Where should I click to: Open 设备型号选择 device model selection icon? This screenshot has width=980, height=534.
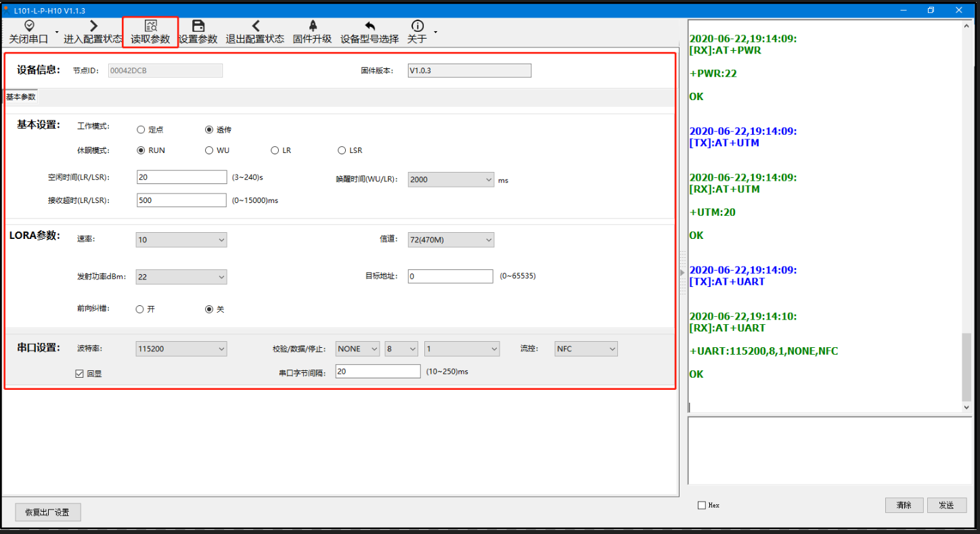pyautogui.click(x=370, y=26)
